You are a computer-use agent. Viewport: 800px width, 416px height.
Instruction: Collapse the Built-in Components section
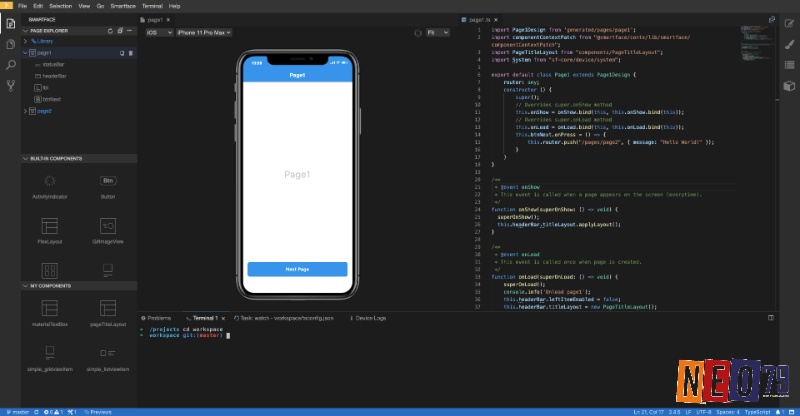coord(26,159)
